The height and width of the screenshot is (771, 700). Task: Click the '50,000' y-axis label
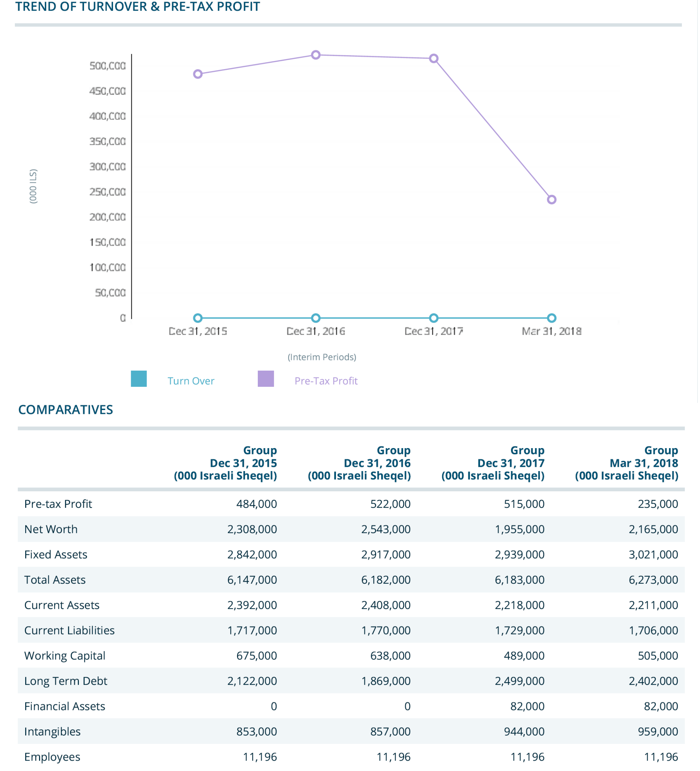110,293
